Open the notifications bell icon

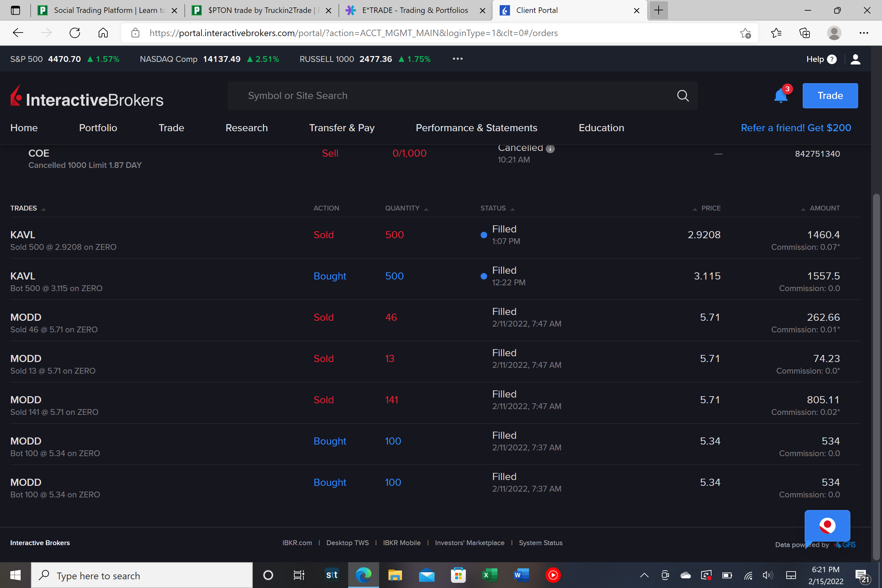780,96
